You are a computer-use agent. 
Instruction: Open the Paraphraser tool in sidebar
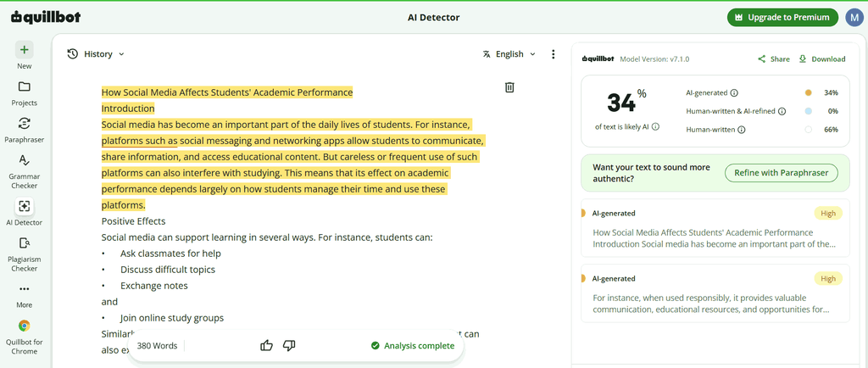(x=24, y=123)
